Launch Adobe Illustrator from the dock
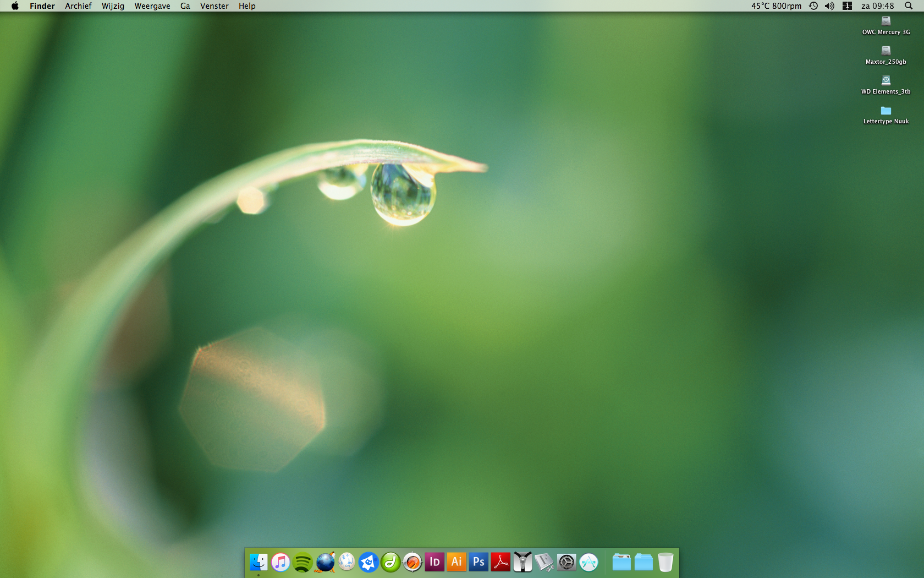924x578 pixels. click(457, 562)
